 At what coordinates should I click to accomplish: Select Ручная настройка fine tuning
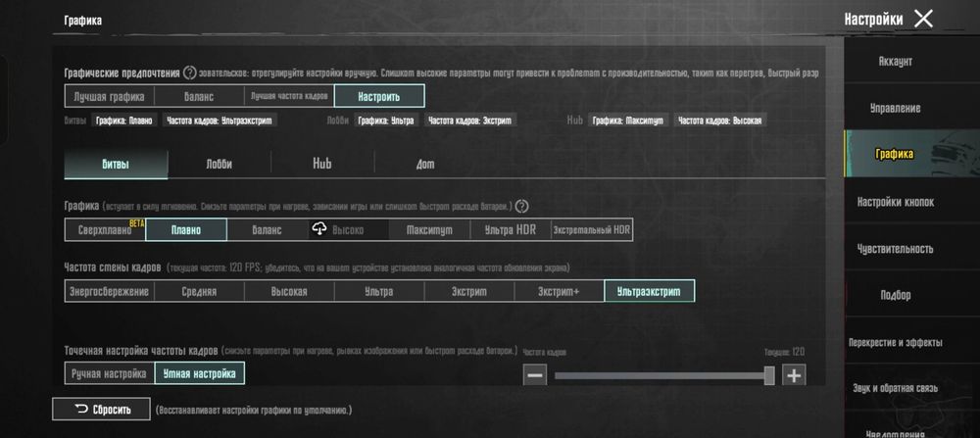click(110, 373)
